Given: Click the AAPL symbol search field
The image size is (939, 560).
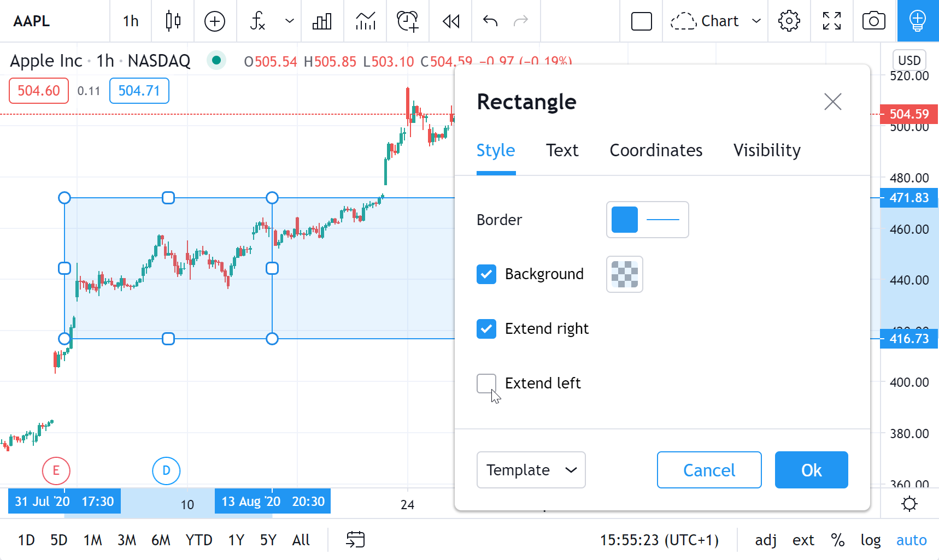Looking at the screenshot, I should click(x=32, y=21).
